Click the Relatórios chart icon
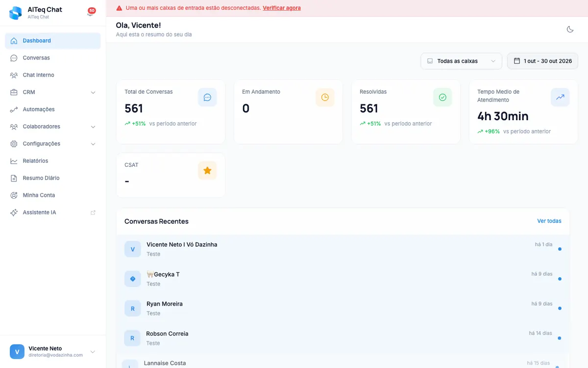Screen dimensions: 588x368 tap(14, 161)
